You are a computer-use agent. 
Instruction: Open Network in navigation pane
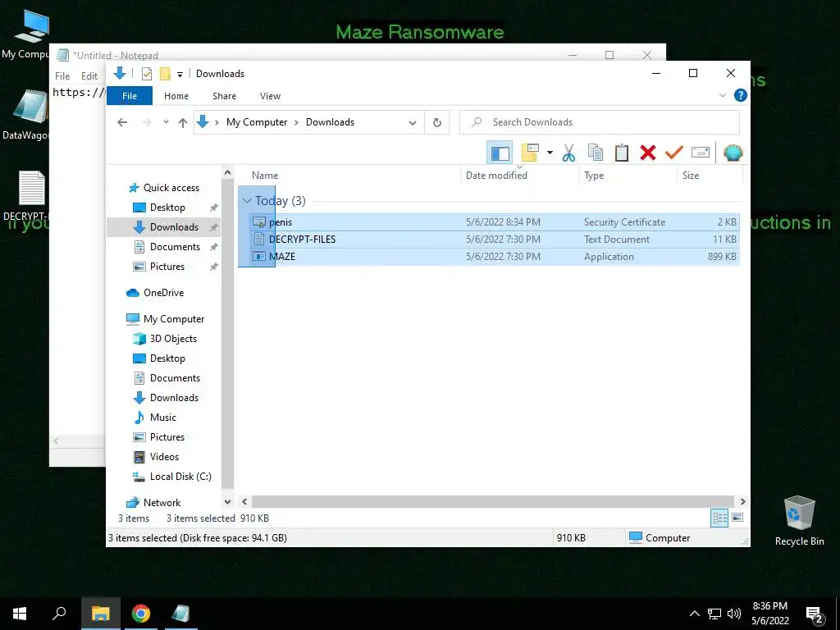pyautogui.click(x=162, y=503)
